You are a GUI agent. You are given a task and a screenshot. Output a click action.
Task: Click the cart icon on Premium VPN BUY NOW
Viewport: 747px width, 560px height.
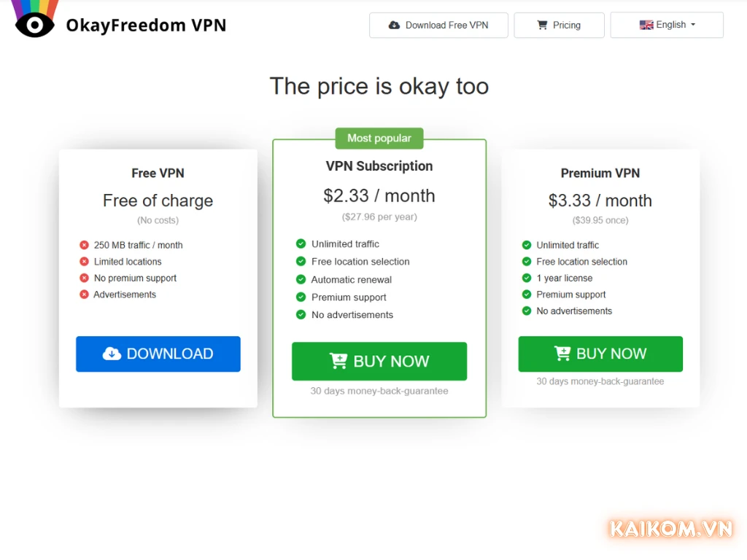[x=562, y=354]
